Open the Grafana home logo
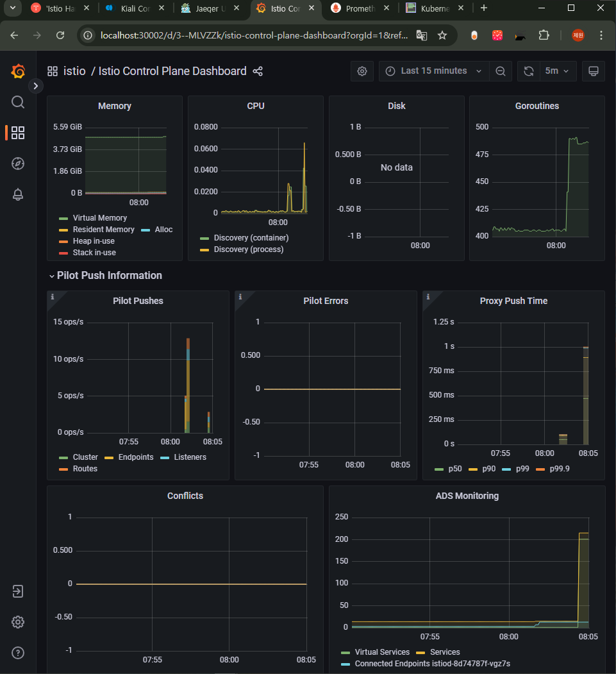This screenshot has width=616, height=674. pos(18,71)
